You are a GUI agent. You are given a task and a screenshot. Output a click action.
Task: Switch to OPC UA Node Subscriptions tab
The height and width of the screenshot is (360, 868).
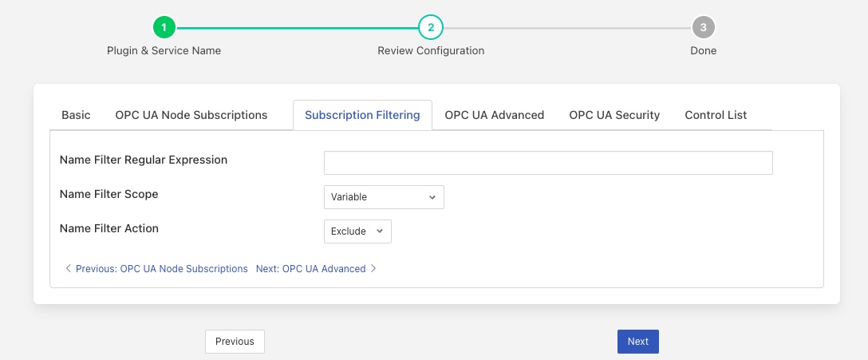191,115
